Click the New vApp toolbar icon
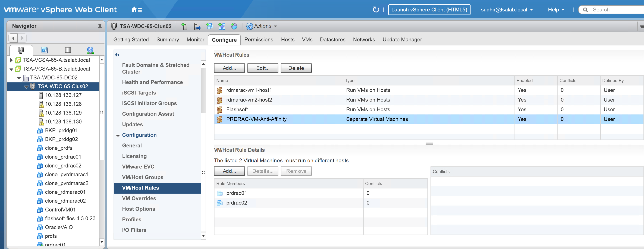 point(222,26)
